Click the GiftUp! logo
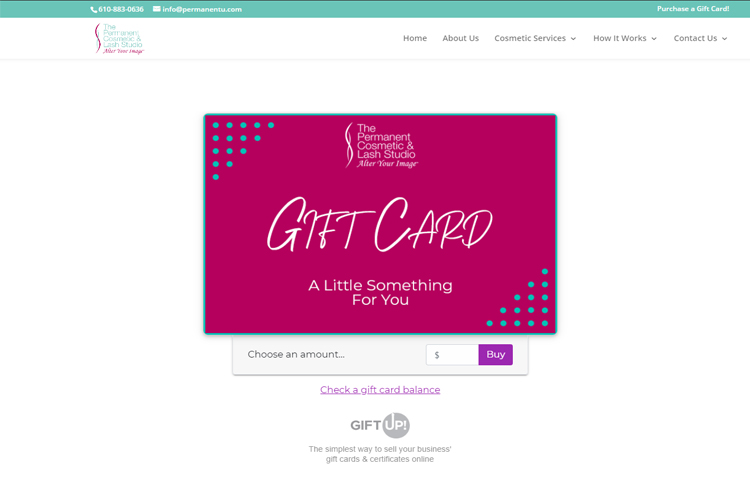750x500 pixels. tap(380, 425)
